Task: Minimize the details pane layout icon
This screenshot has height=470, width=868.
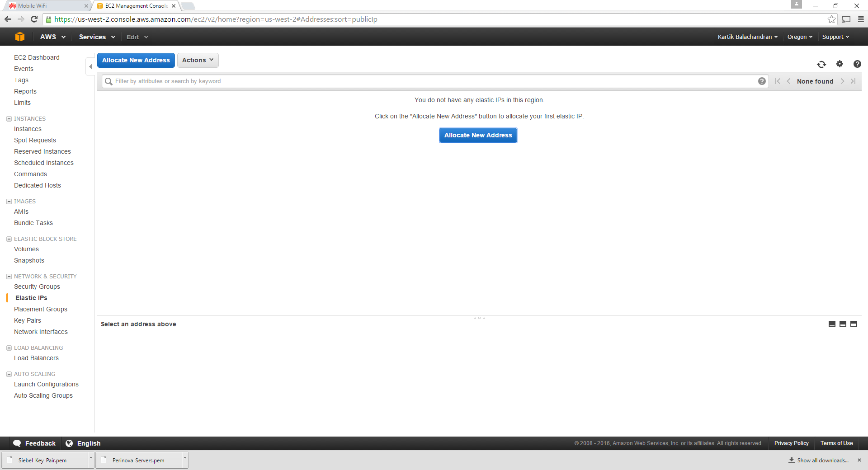Action: [832, 324]
